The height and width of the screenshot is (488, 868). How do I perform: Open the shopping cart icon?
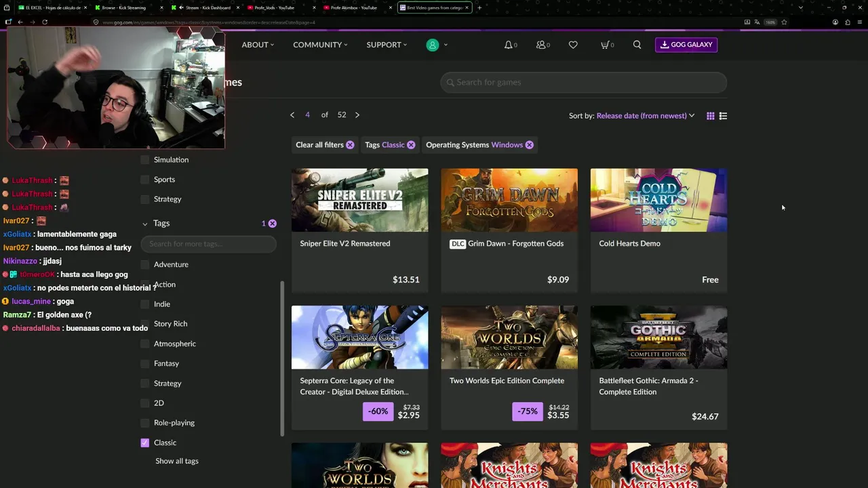click(x=605, y=45)
